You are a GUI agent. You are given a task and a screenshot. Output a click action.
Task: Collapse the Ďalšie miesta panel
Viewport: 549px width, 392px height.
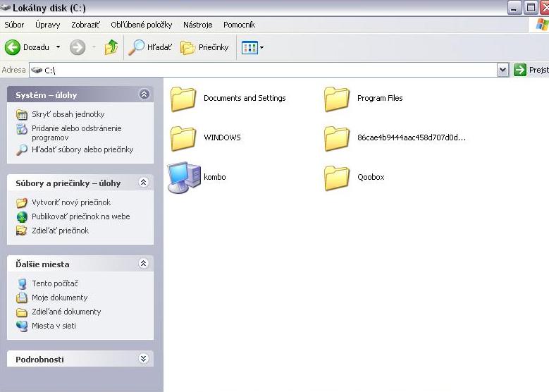pos(144,264)
